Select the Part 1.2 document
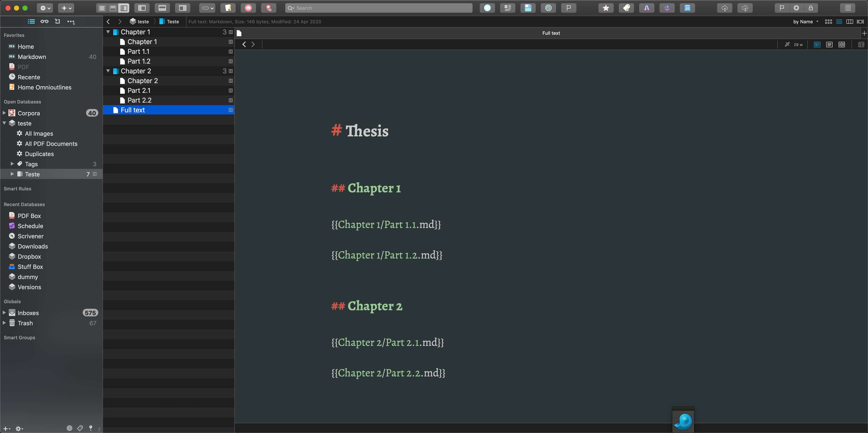Image resolution: width=868 pixels, height=433 pixels. pyautogui.click(x=168, y=61)
